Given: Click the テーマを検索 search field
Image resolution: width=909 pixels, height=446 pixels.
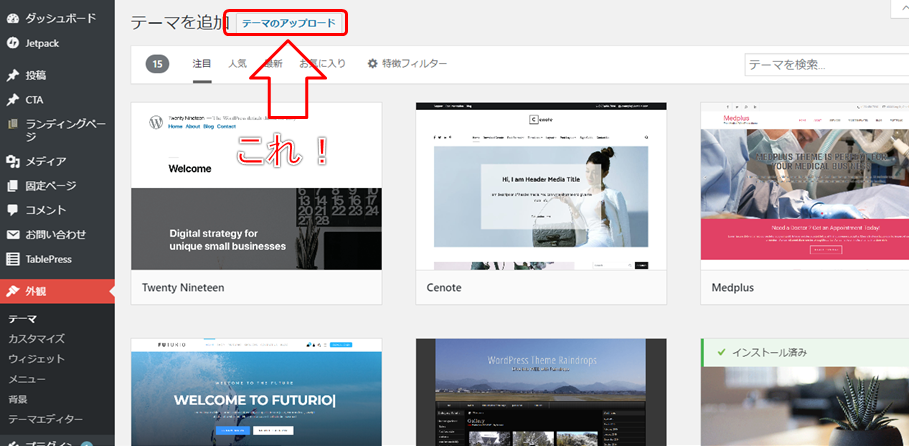Looking at the screenshot, I should click(827, 64).
